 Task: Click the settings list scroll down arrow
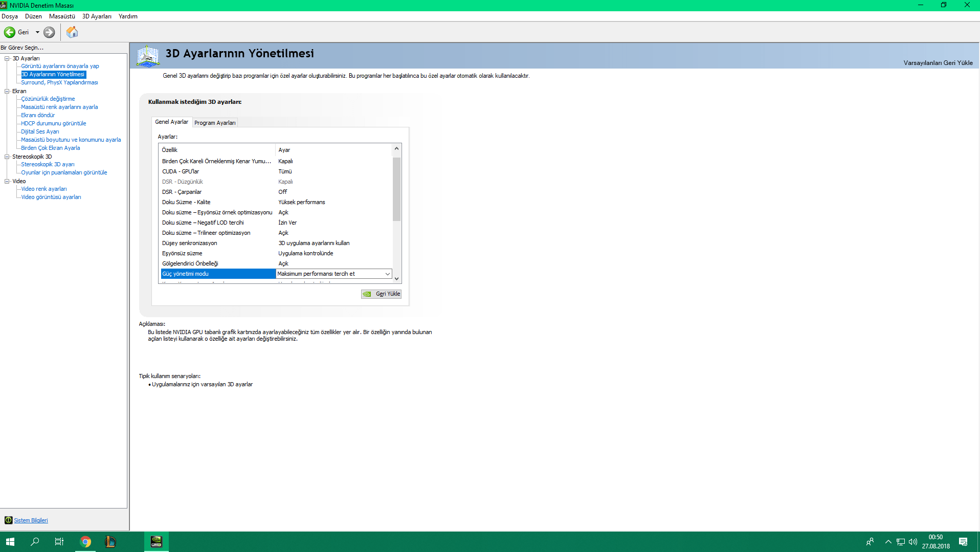pyautogui.click(x=396, y=278)
